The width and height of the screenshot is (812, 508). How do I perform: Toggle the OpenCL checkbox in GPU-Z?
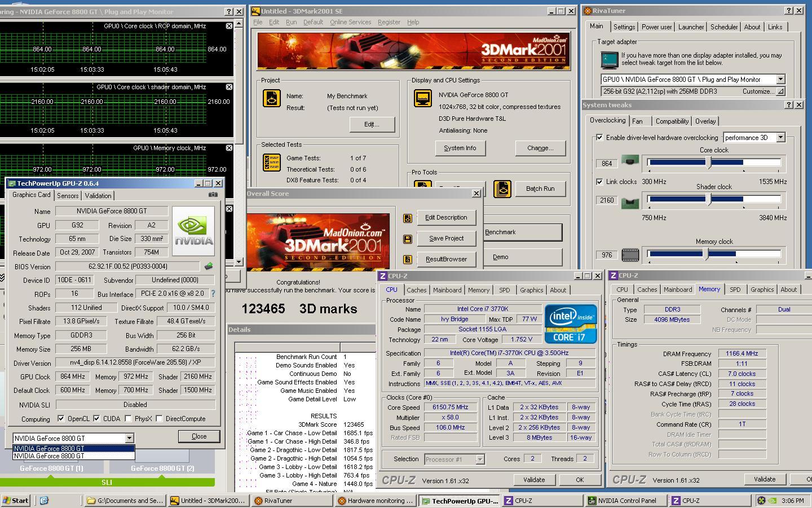point(61,419)
